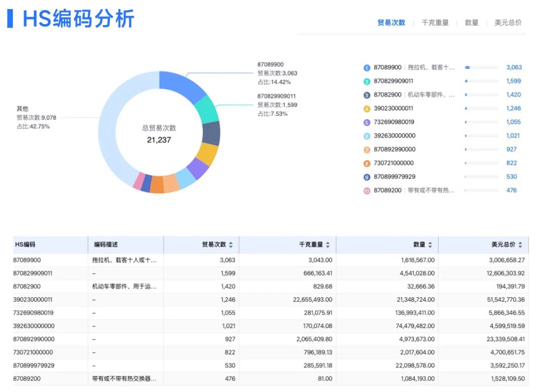Switch to the 美元总价 tab
Screen dimensions: 542x392
point(508,23)
